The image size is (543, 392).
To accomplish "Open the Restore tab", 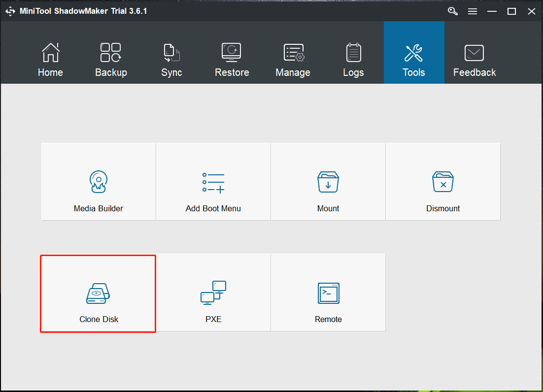I will click(x=232, y=60).
